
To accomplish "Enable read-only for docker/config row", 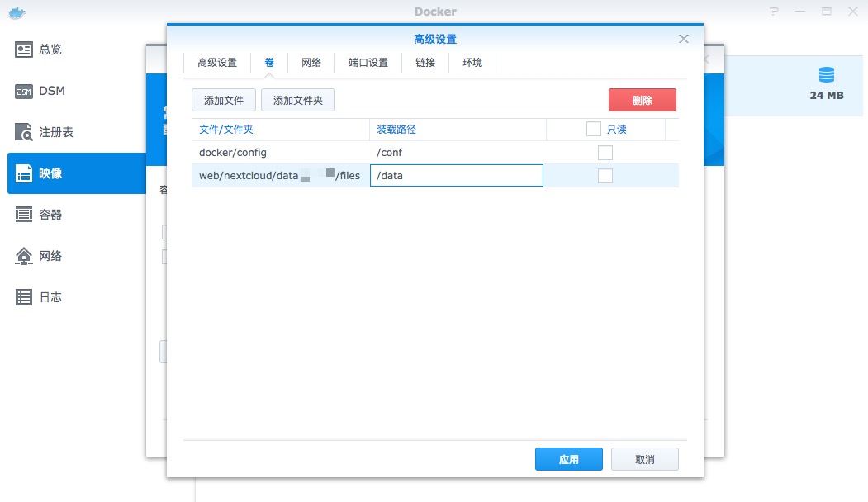I will (x=605, y=153).
